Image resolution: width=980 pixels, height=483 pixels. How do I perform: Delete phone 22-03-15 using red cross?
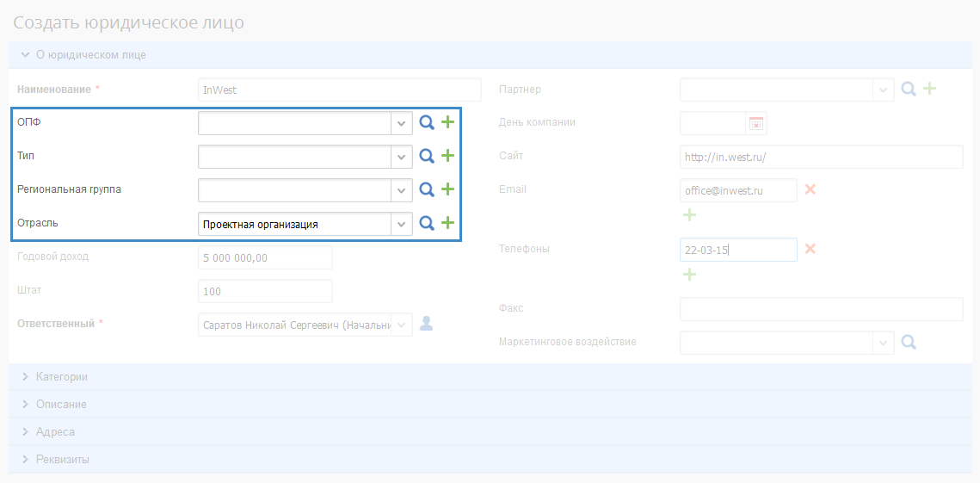pos(810,249)
